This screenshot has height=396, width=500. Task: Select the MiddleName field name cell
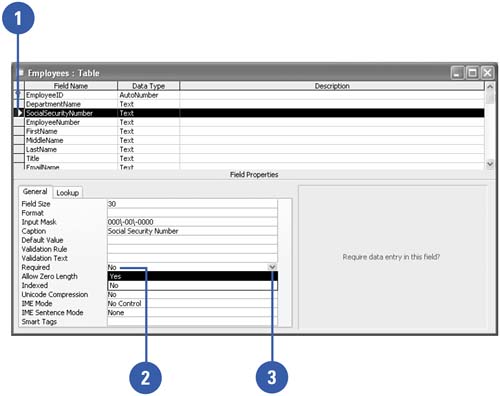click(x=71, y=140)
